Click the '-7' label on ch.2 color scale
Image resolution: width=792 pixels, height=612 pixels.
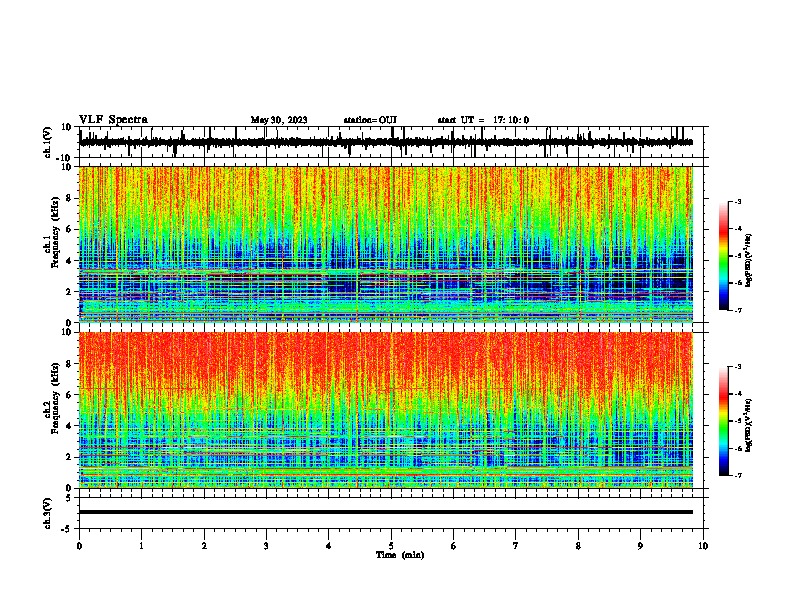(737, 476)
